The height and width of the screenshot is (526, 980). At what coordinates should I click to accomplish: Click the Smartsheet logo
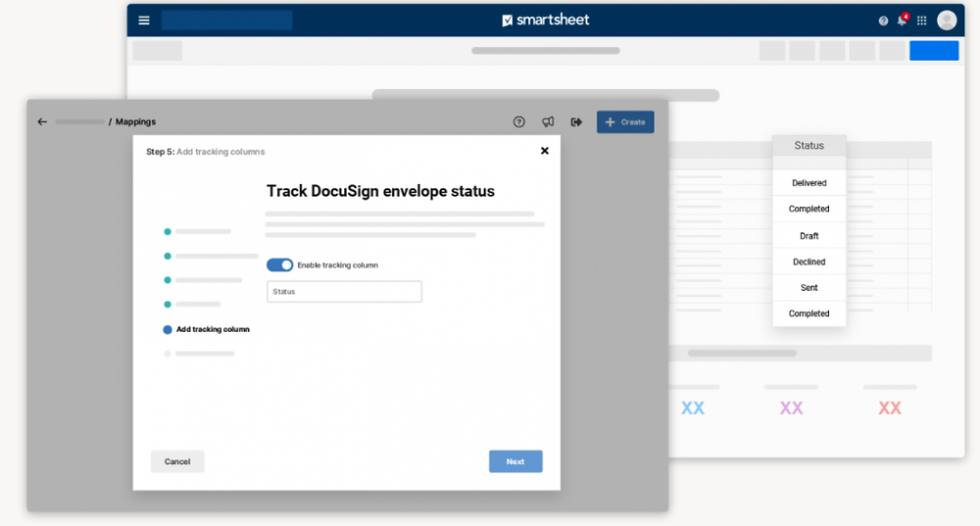point(546,20)
